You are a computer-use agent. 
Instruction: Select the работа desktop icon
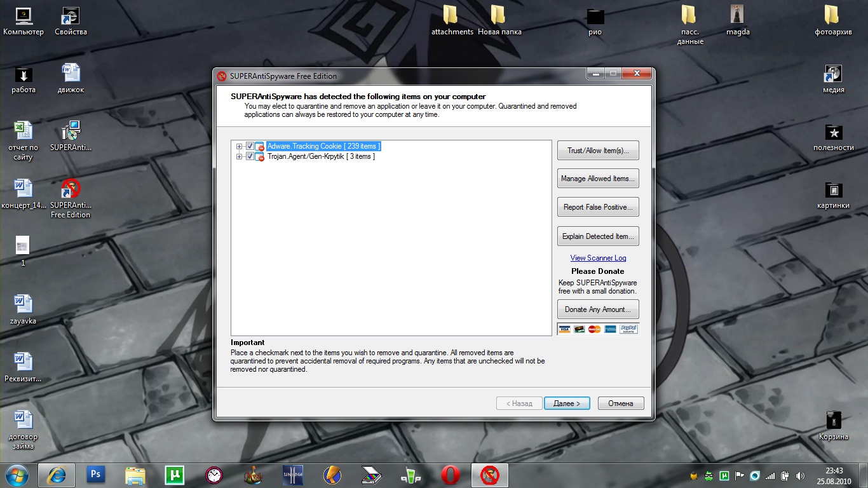pyautogui.click(x=24, y=79)
